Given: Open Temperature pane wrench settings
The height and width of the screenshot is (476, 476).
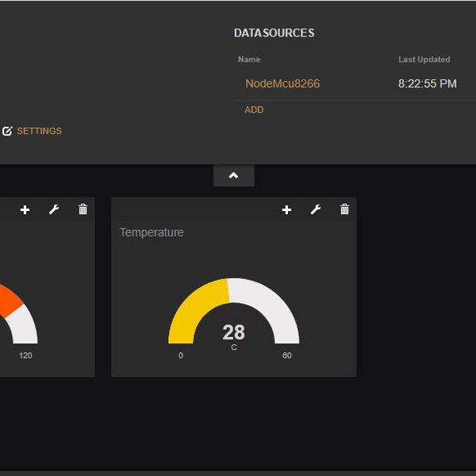Looking at the screenshot, I should pos(316,209).
